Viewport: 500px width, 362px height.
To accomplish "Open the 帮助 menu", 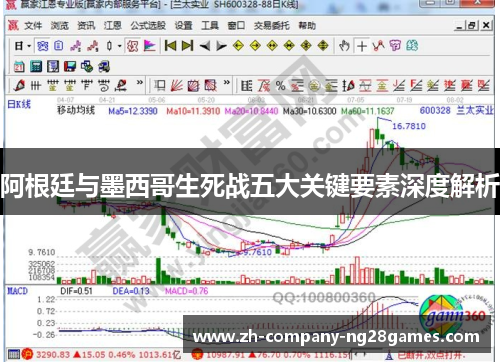I will [307, 26].
